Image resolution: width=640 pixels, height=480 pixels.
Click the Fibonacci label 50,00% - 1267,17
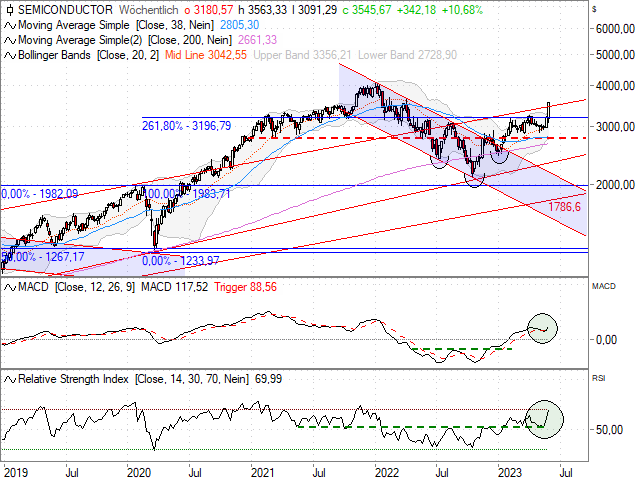pos(43,257)
